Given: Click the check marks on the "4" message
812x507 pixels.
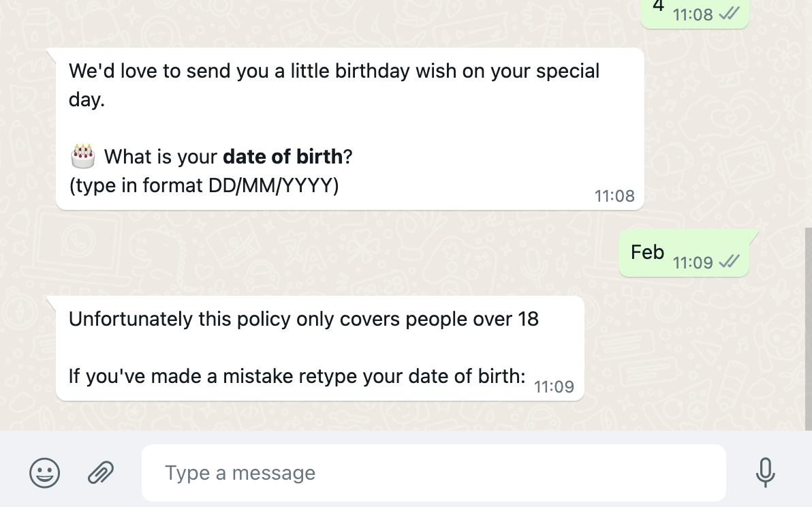Looking at the screenshot, I should tap(729, 14).
